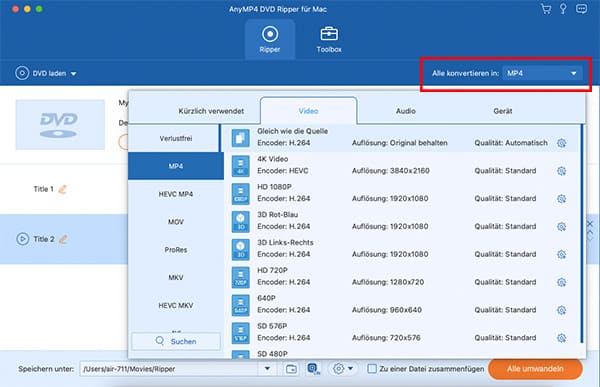Open the Alle konvertieren in MP4 dropdown
The height and width of the screenshot is (387, 600).
543,73
